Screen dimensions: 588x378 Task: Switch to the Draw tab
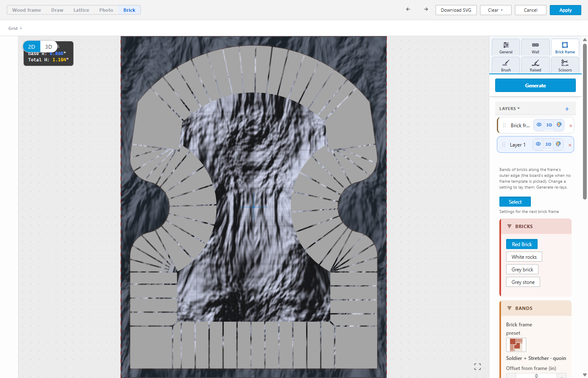[x=57, y=10]
